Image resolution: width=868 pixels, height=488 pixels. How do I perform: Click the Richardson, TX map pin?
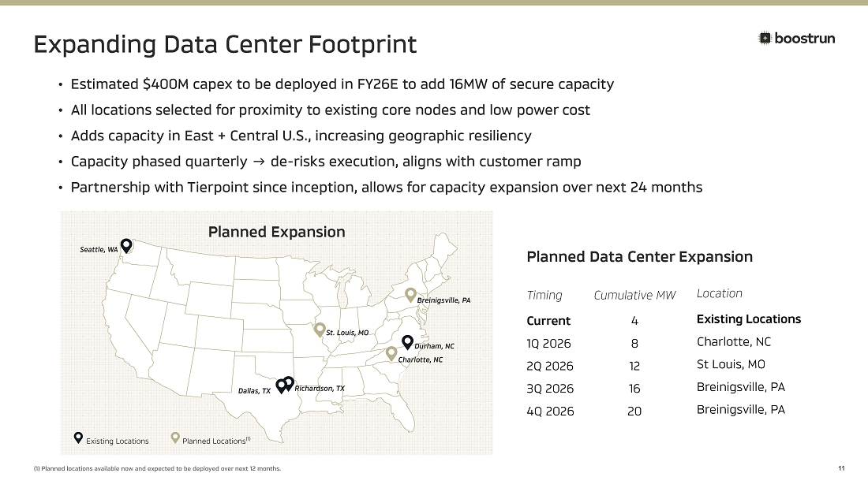pyautogui.click(x=289, y=382)
